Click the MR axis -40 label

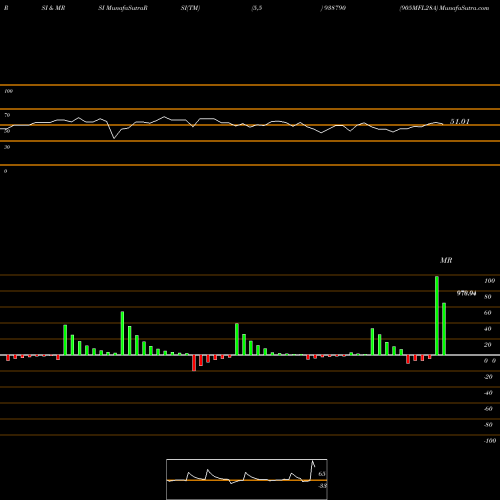pyautogui.click(x=488, y=393)
